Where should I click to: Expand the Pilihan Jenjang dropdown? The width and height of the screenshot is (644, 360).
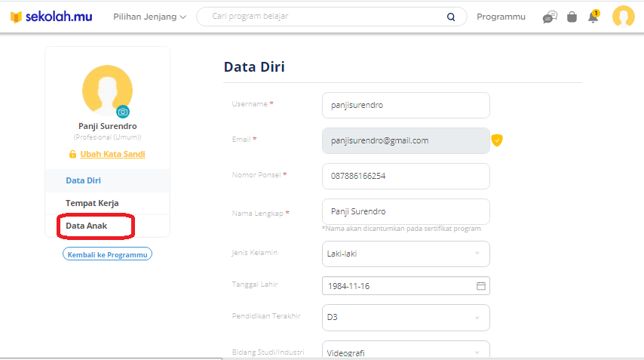pyautogui.click(x=149, y=17)
